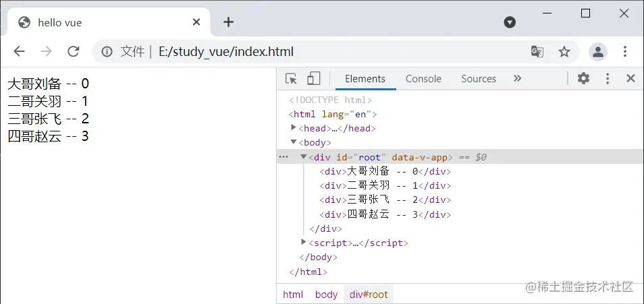Image resolution: width=644 pixels, height=304 pixels.
Task: Expand the script element node
Action: [304, 242]
